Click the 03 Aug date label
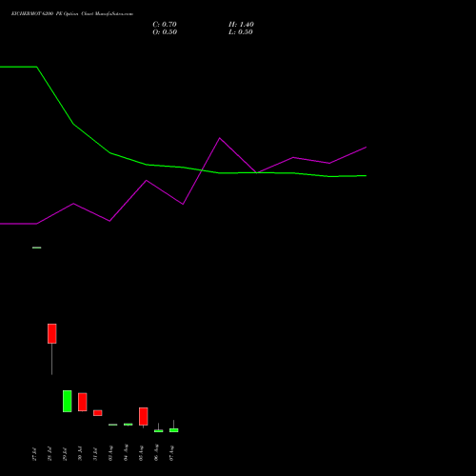 tap(110, 453)
